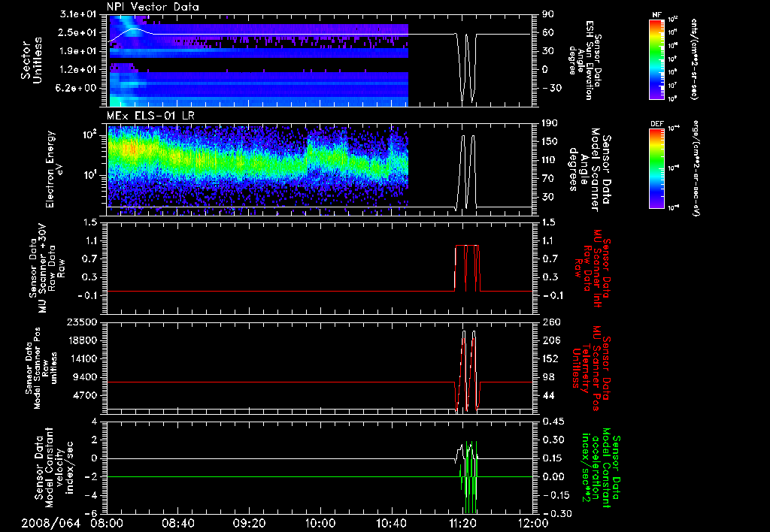The image size is (770, 532).
Task: Click the 'ESH Sun Elevation Angle' axis label
Action: [x=584, y=60]
